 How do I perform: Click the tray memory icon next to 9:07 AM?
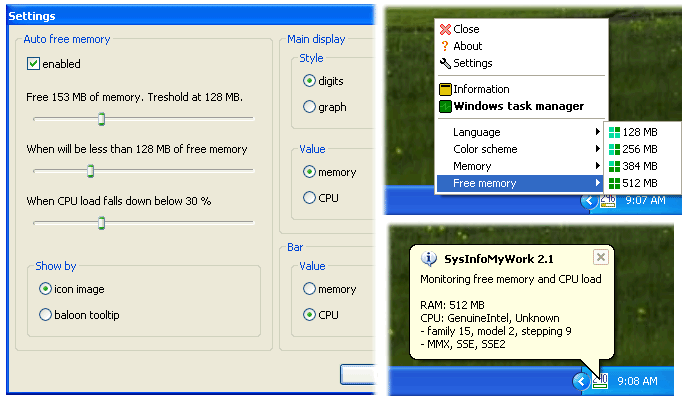(x=608, y=201)
